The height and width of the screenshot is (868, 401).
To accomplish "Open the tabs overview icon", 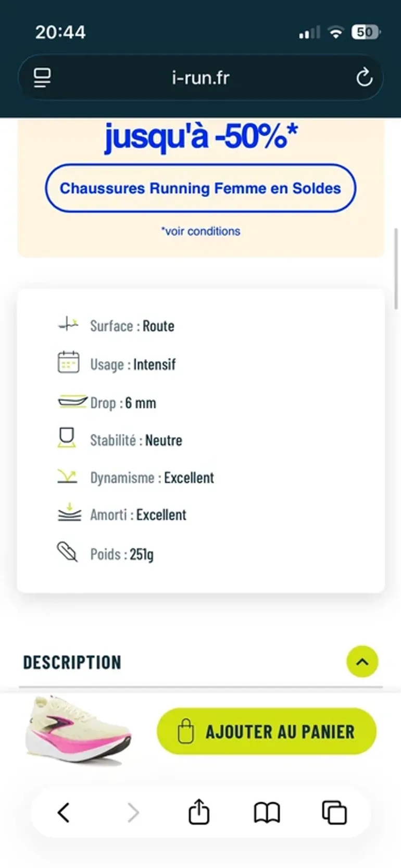I will tap(334, 812).
